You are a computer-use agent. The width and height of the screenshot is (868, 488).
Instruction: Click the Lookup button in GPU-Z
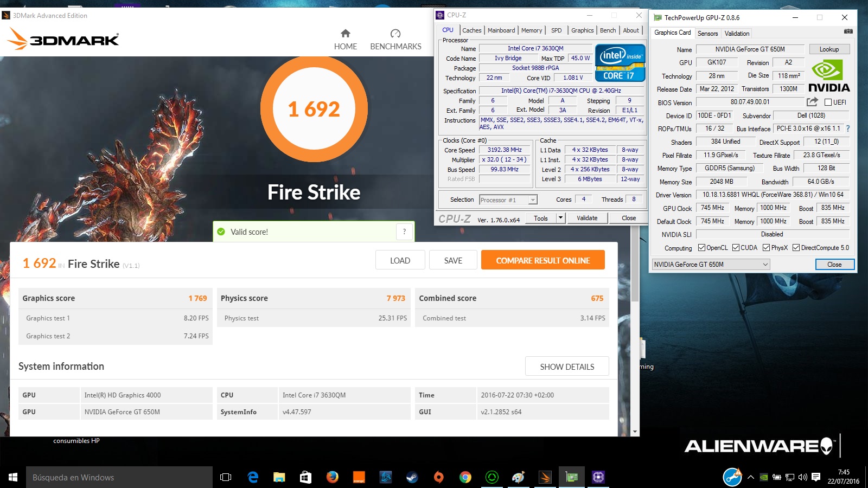pos(829,49)
